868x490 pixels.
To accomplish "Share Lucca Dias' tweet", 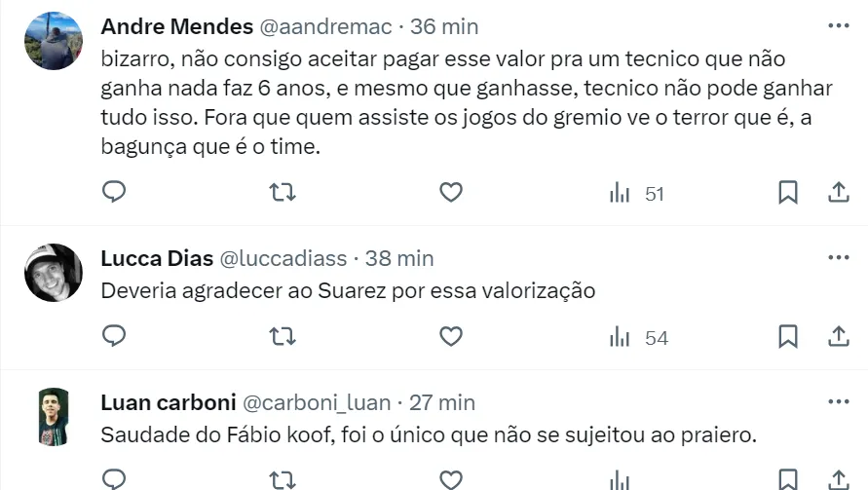I will tap(838, 337).
